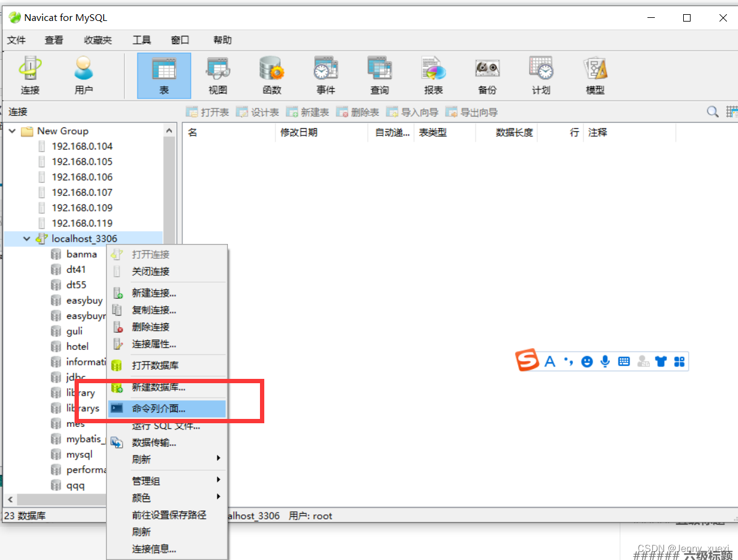
Task: Sort by the 修改日期 column header
Action: (x=322, y=132)
